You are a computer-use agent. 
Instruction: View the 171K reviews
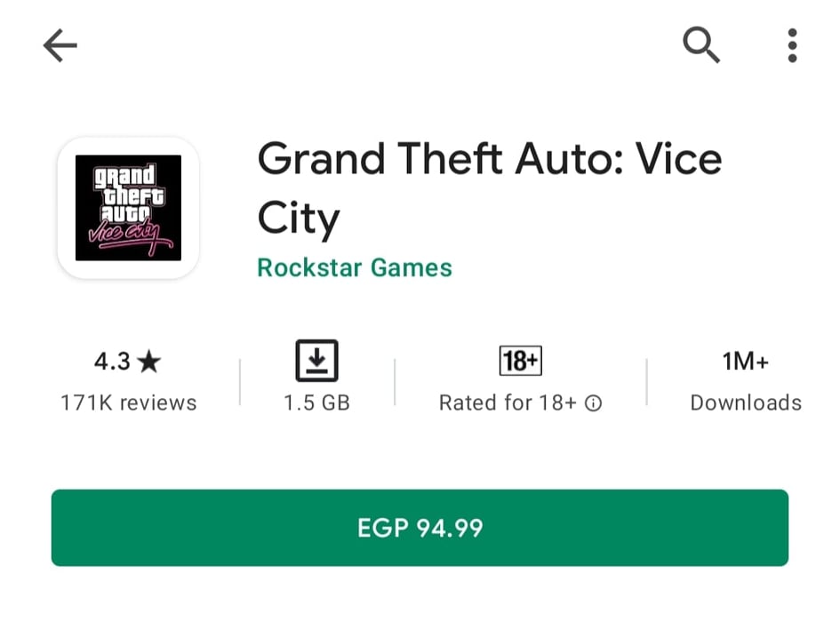[129, 403]
